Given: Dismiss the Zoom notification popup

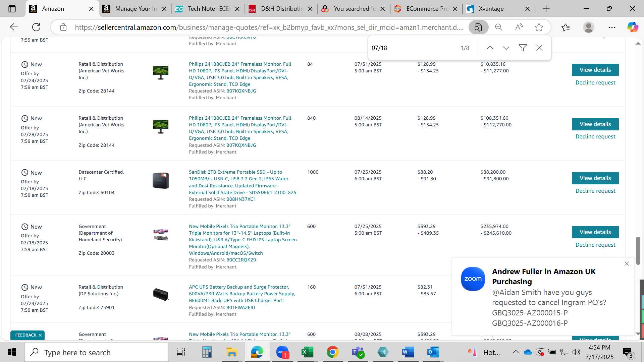Looking at the screenshot, I should tap(627, 264).
